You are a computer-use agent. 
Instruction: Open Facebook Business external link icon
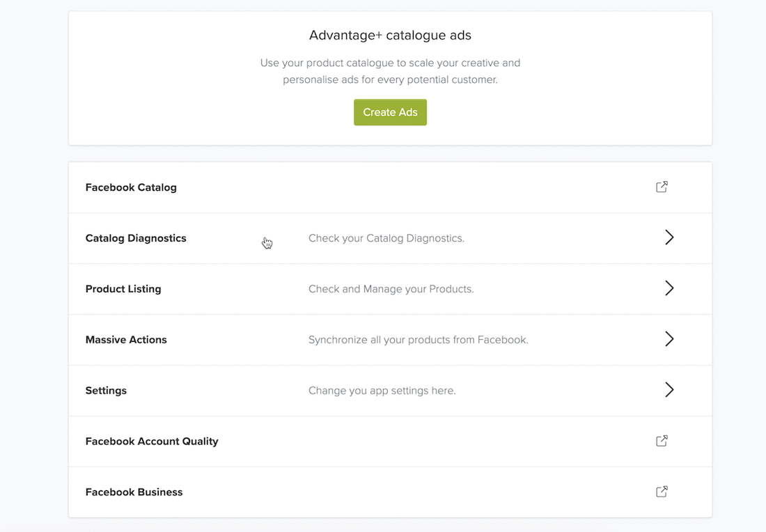[662, 492]
